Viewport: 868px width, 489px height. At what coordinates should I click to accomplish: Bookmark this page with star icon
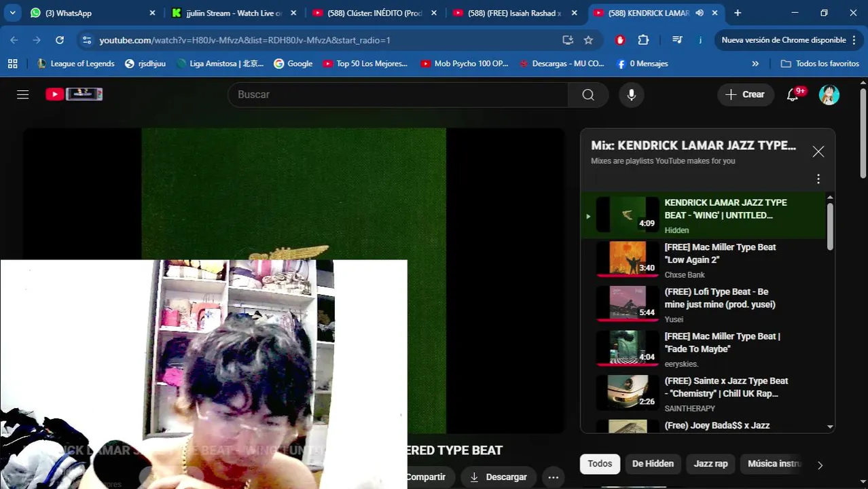588,40
